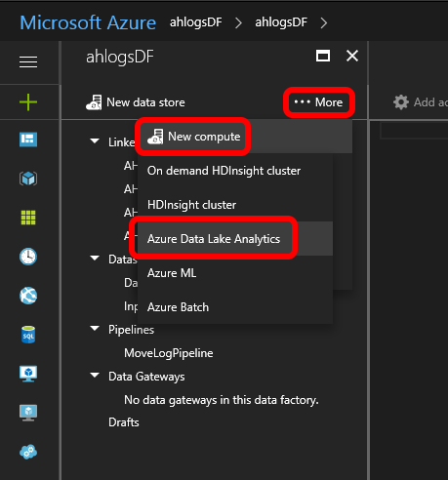Maximize the ahlogsDF blade
This screenshot has height=480, width=448.
pyautogui.click(x=323, y=56)
